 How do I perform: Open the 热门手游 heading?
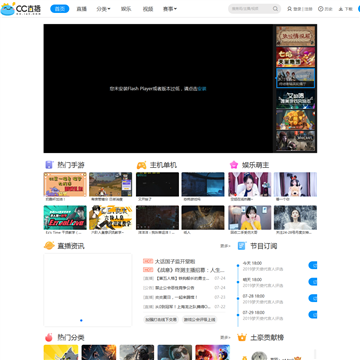tap(71, 165)
